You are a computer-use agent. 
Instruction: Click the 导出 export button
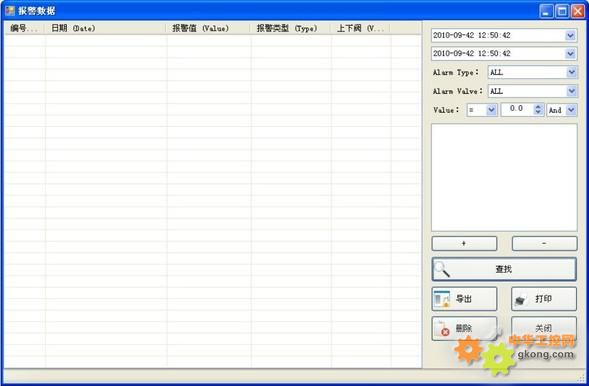click(x=464, y=299)
